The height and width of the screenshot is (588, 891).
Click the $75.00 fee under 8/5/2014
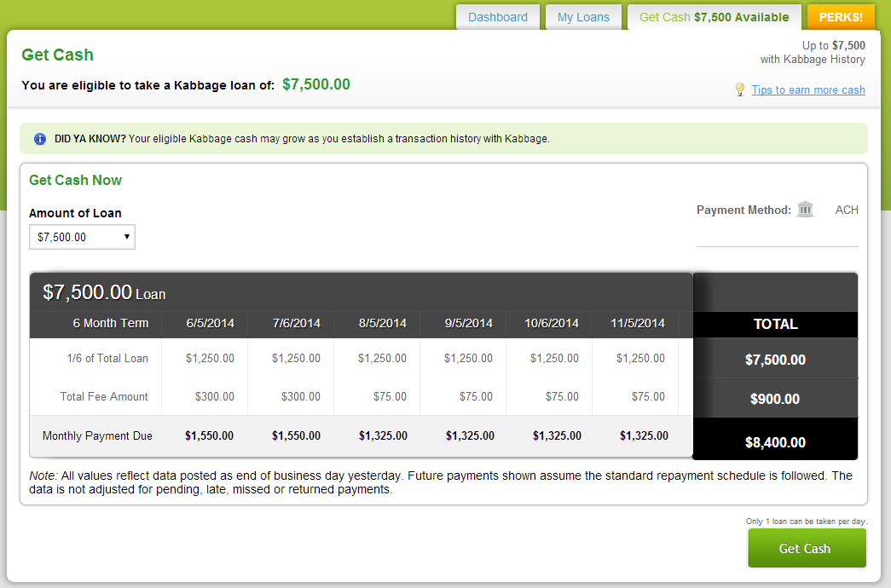coord(390,396)
